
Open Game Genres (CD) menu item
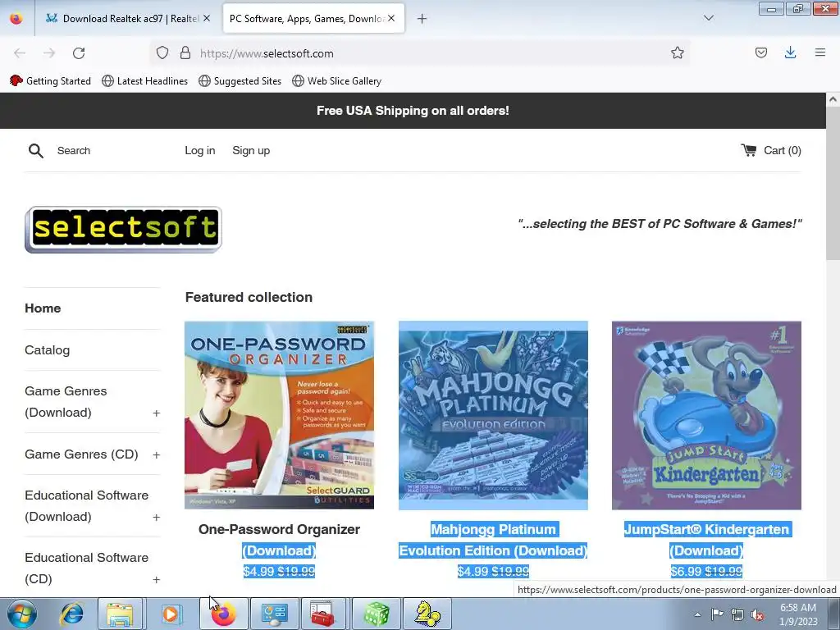(81, 454)
